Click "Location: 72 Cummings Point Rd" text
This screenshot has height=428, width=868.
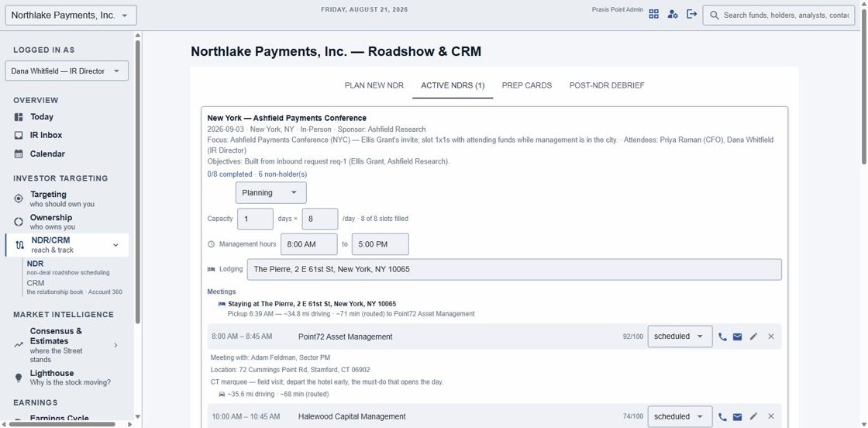(290, 370)
